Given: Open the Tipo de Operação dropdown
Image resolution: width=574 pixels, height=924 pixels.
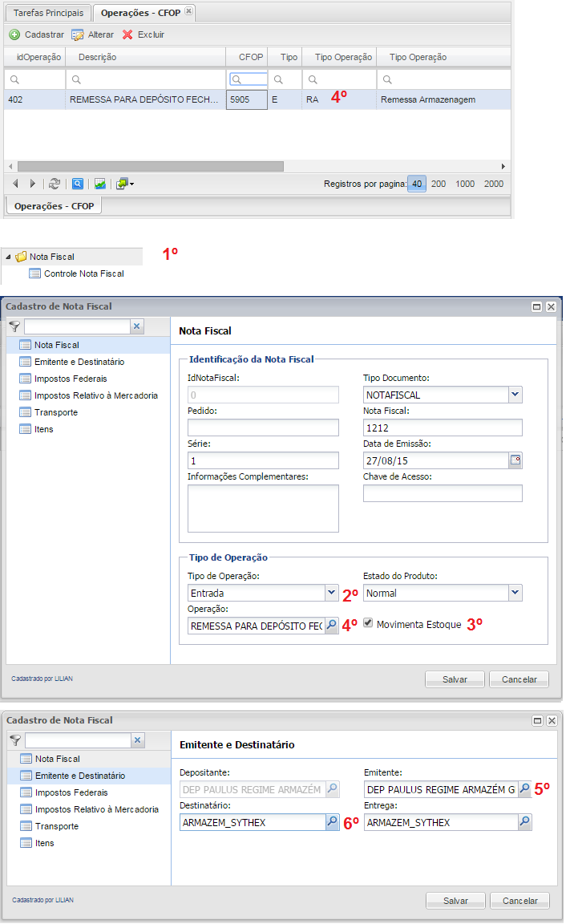Looking at the screenshot, I should (331, 593).
